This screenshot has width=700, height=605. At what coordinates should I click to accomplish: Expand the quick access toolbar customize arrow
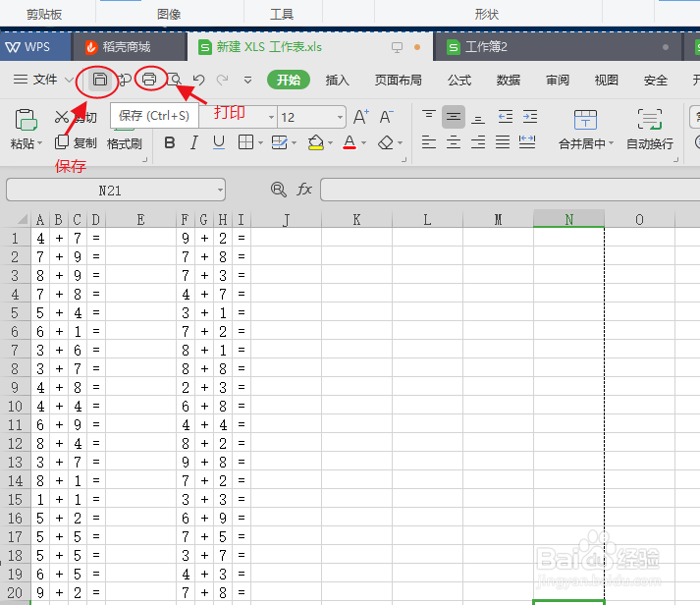coord(247,81)
